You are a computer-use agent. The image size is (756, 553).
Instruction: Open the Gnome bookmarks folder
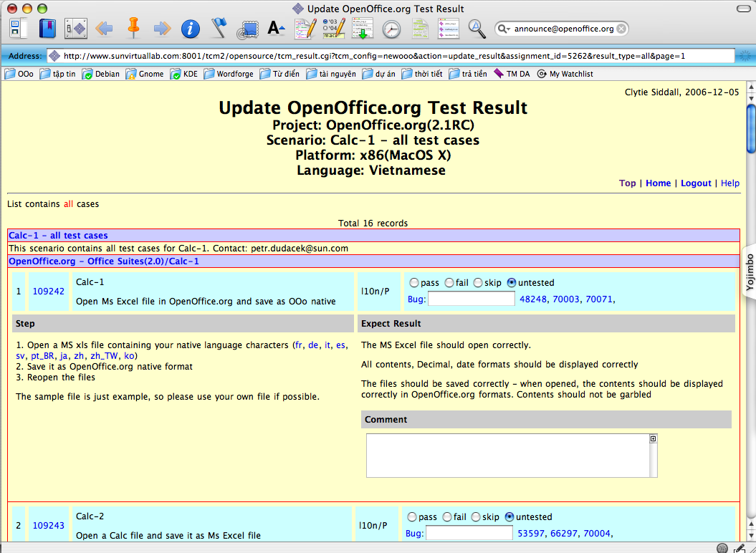145,74
